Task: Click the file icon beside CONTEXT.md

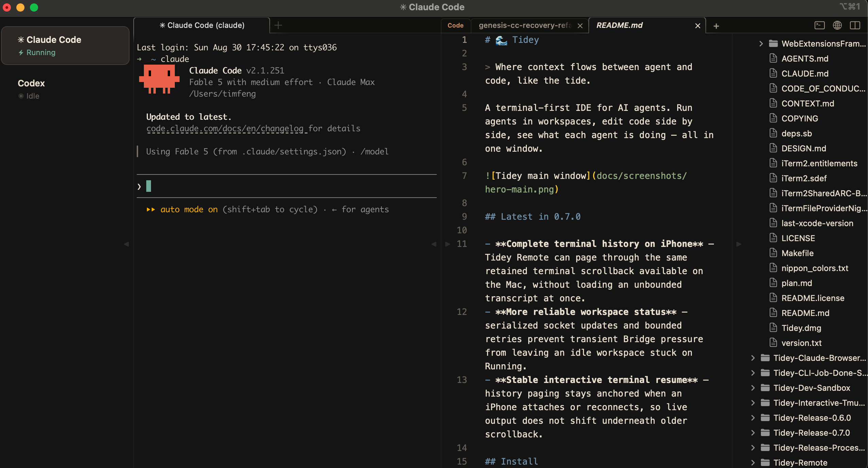Action: tap(773, 103)
